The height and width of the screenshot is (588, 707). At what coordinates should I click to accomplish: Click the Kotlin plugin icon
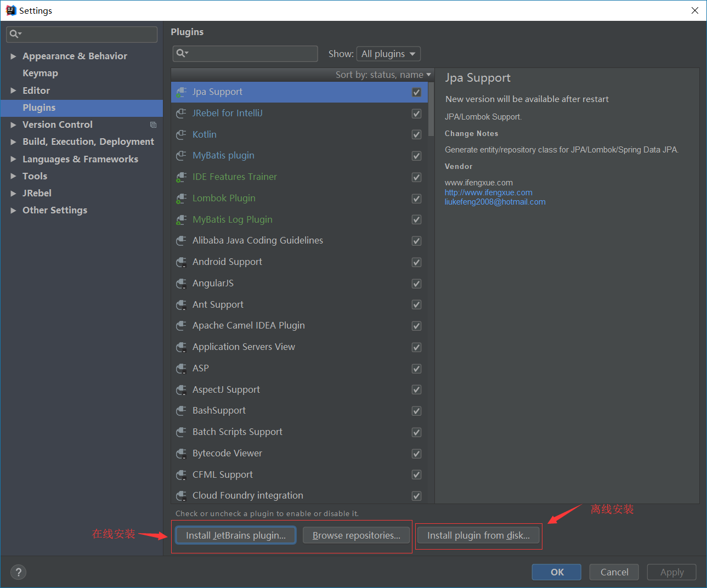(181, 135)
